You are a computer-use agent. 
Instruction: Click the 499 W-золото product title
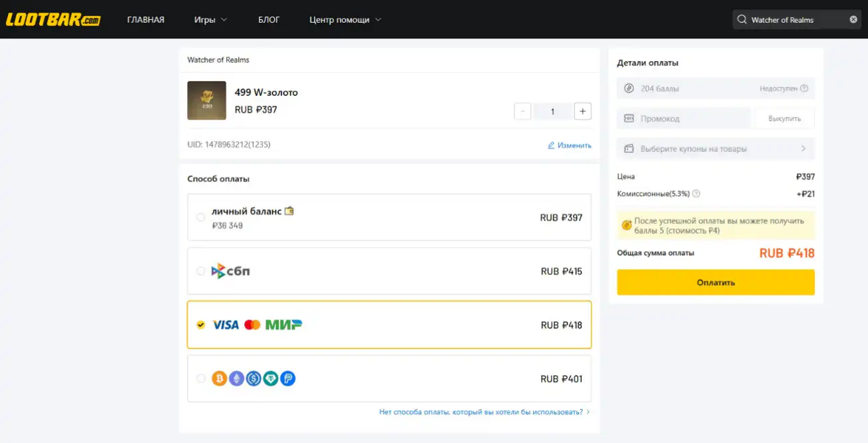click(266, 93)
